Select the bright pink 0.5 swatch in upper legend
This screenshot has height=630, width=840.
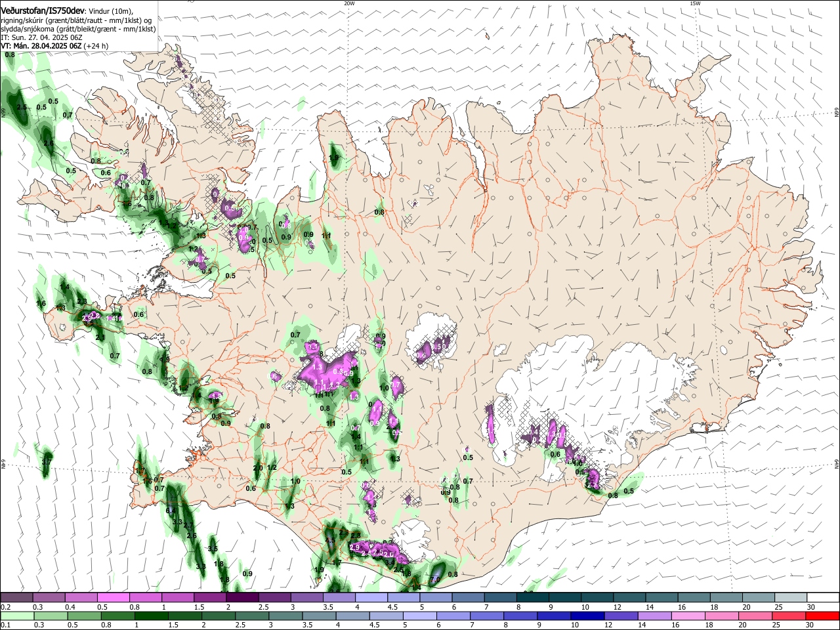pyautogui.click(x=114, y=598)
